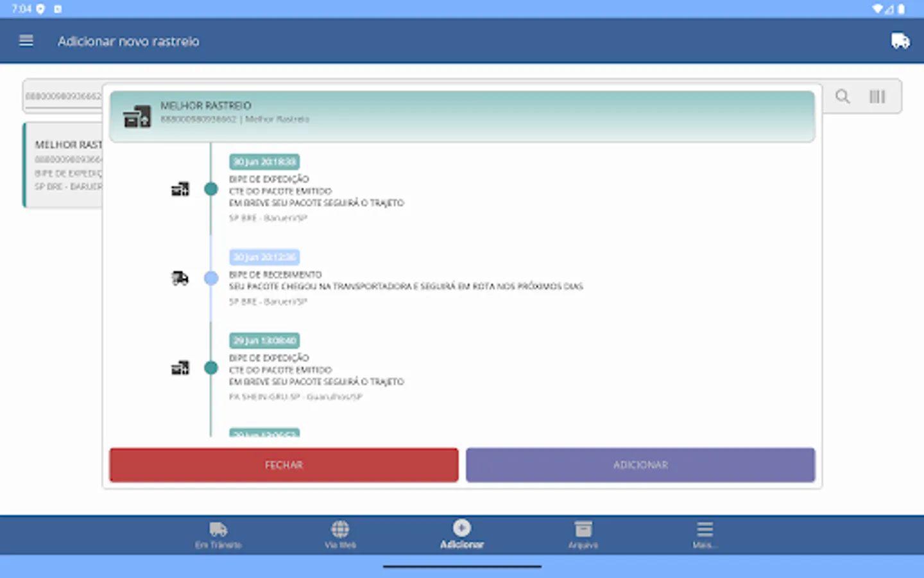Tap the package icon beside first BIPE DE EXPEDIÇÃO
Viewport: 924px width, 578px height.
click(x=181, y=188)
